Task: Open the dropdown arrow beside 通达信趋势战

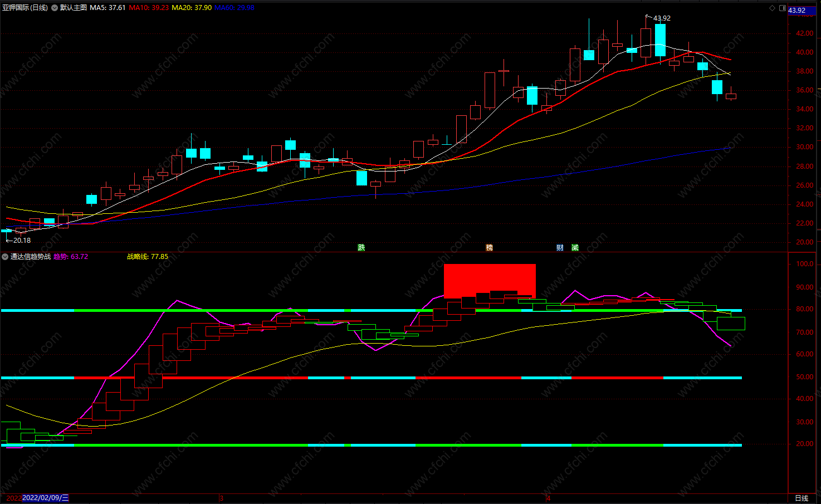Action: tap(5, 257)
